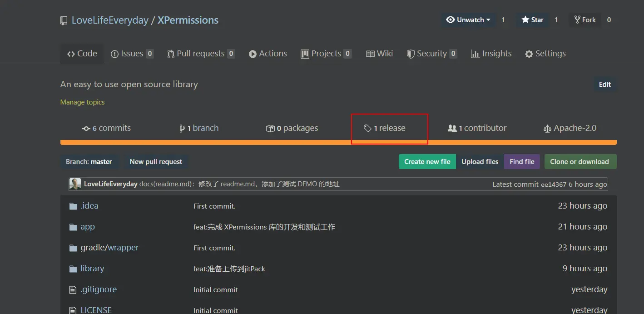Open the Pull requests tab

[x=201, y=54]
